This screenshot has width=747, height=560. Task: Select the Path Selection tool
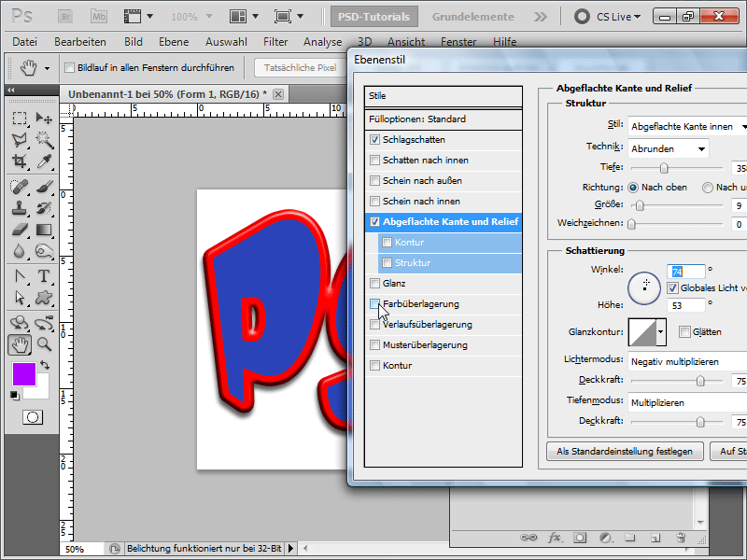(19, 298)
